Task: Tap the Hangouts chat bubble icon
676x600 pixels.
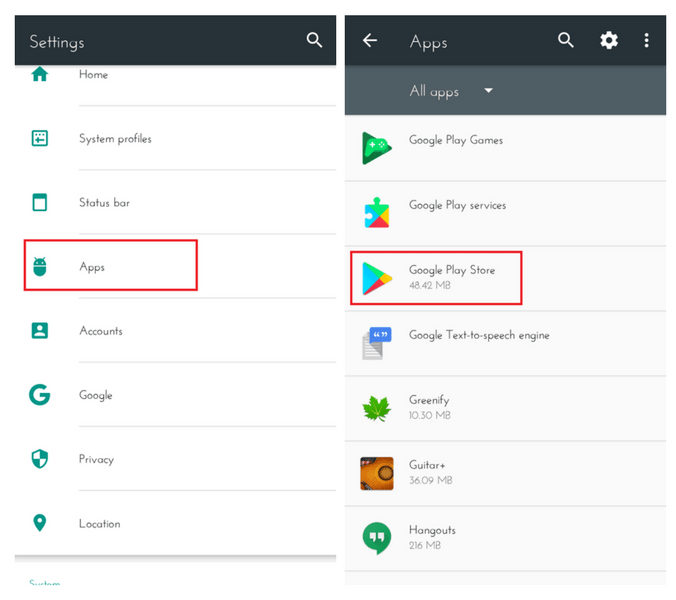Action: pyautogui.click(x=377, y=538)
